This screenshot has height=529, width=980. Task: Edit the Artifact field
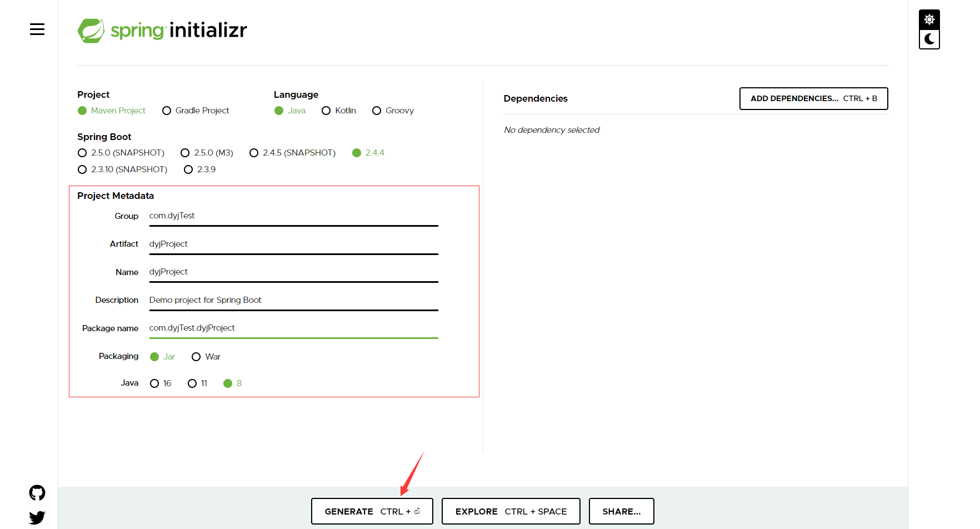click(x=294, y=244)
